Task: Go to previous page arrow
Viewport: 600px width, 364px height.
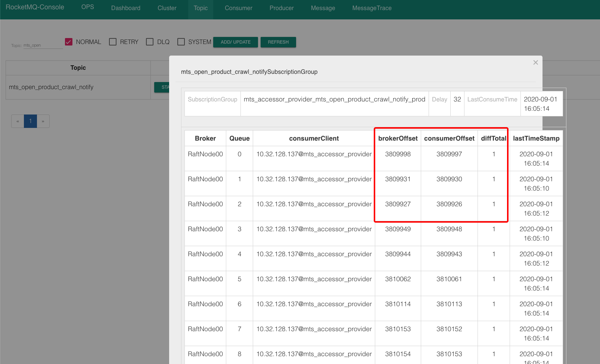Action: [x=18, y=121]
